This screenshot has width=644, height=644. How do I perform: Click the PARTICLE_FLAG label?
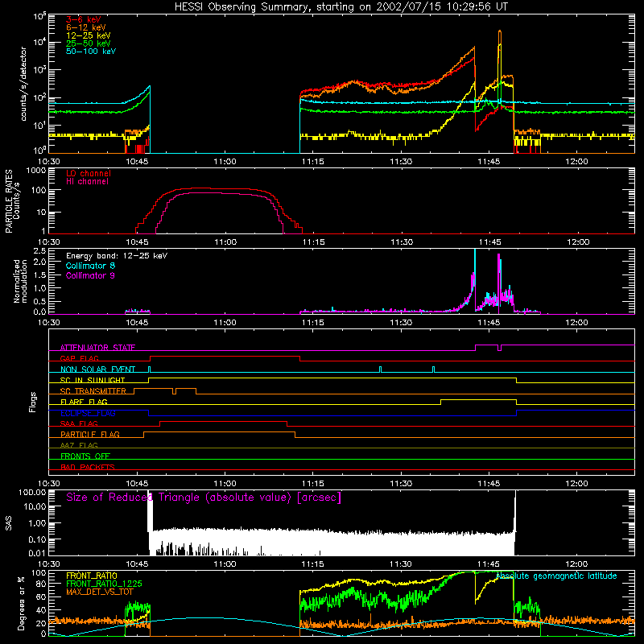(x=90, y=435)
